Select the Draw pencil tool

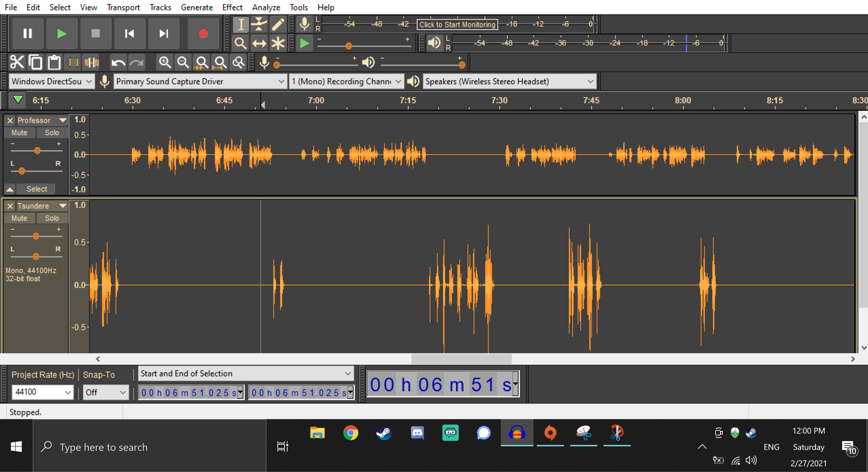coord(278,24)
